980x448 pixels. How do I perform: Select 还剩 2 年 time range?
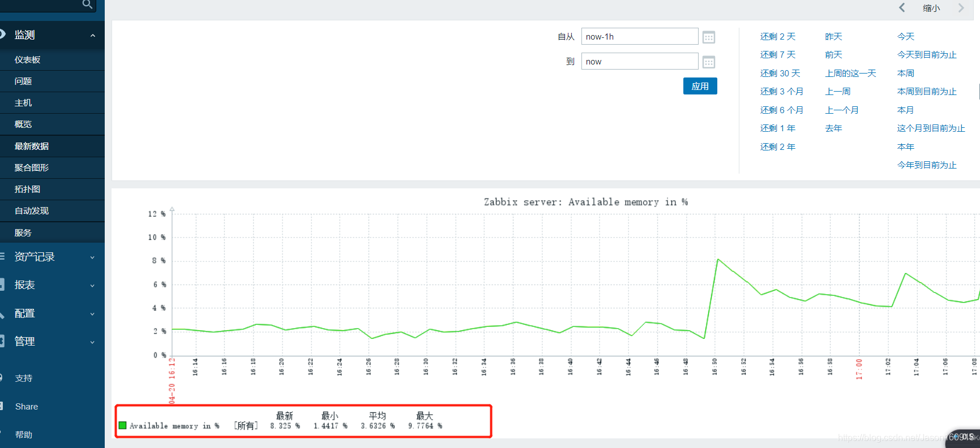pyautogui.click(x=778, y=147)
